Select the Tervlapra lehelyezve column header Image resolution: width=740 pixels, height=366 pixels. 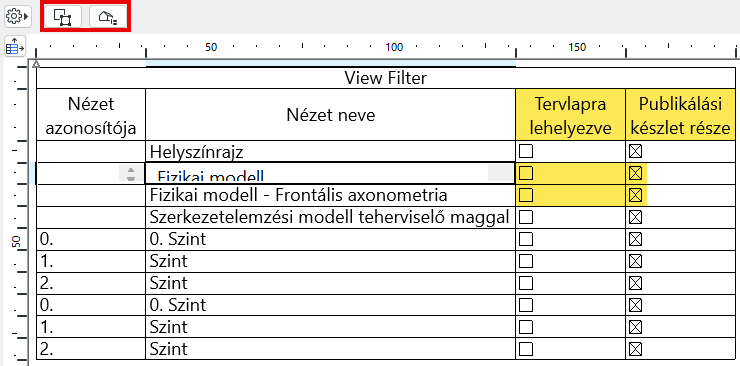pos(571,115)
